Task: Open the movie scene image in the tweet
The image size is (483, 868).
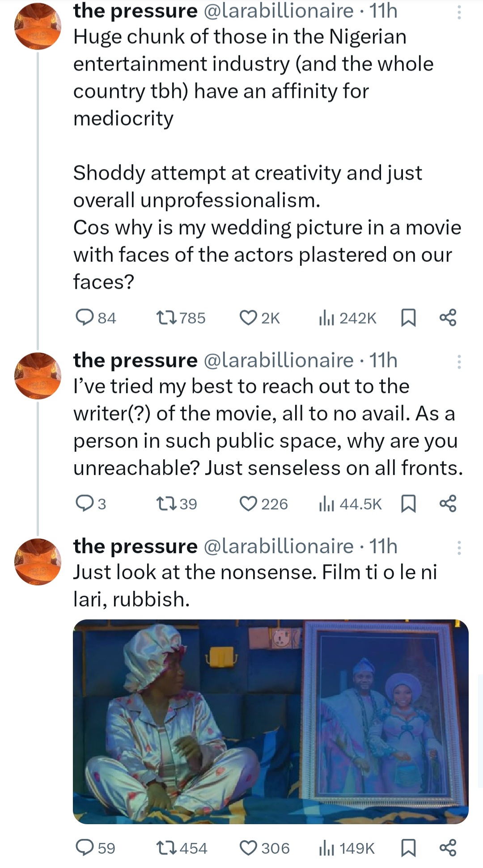Action: 271,721
